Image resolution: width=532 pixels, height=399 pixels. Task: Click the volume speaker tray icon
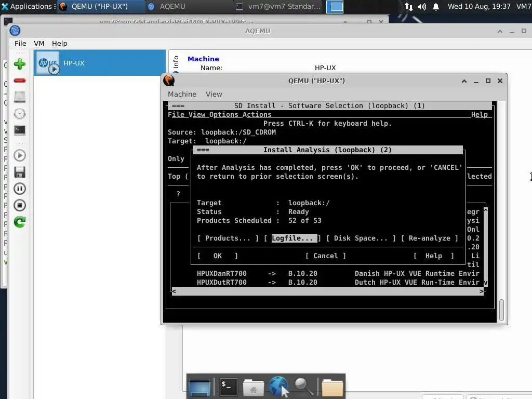point(422,6)
